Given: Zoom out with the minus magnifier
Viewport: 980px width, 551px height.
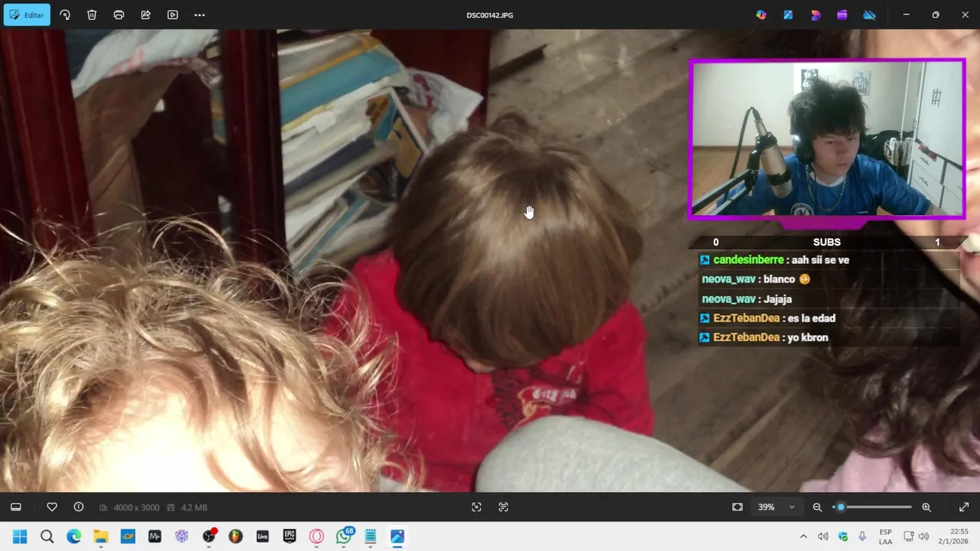Looking at the screenshot, I should pyautogui.click(x=817, y=507).
